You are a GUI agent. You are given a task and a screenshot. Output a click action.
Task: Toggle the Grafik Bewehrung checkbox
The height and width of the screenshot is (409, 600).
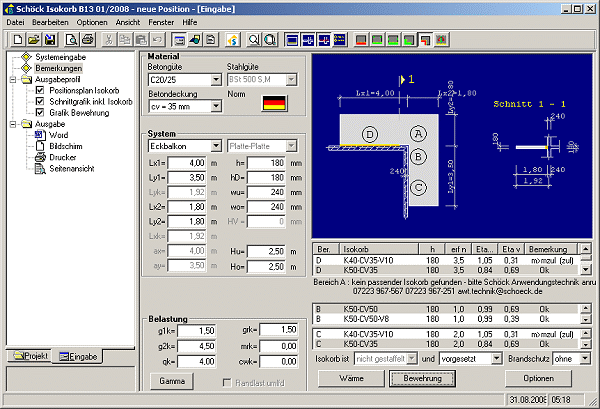tap(40, 114)
